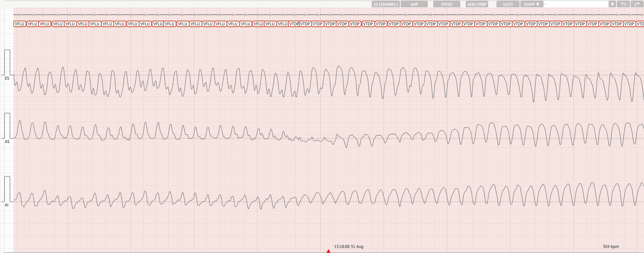
Task: Click the redo arrow icon
Action: [637, 4]
